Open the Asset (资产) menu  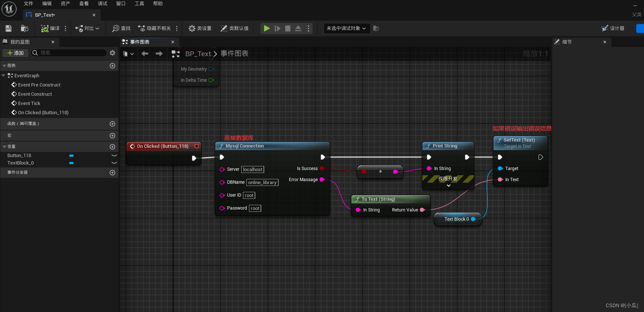[x=65, y=4]
